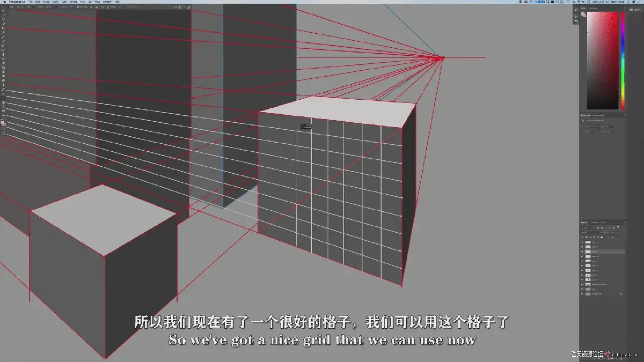Select the Background copy layer row
The image size is (644, 362).
[603, 284]
